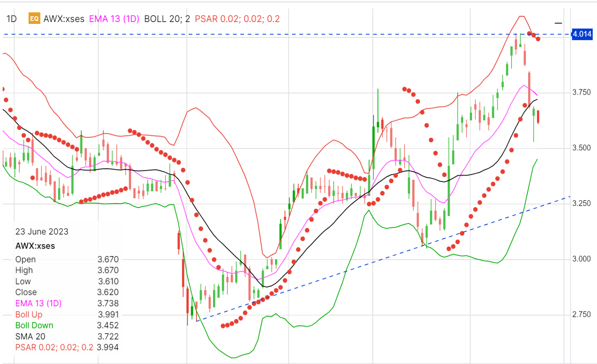The height and width of the screenshot is (364, 597).
Task: Click the PSAR 3.994 row in data panel
Action: click(67, 347)
